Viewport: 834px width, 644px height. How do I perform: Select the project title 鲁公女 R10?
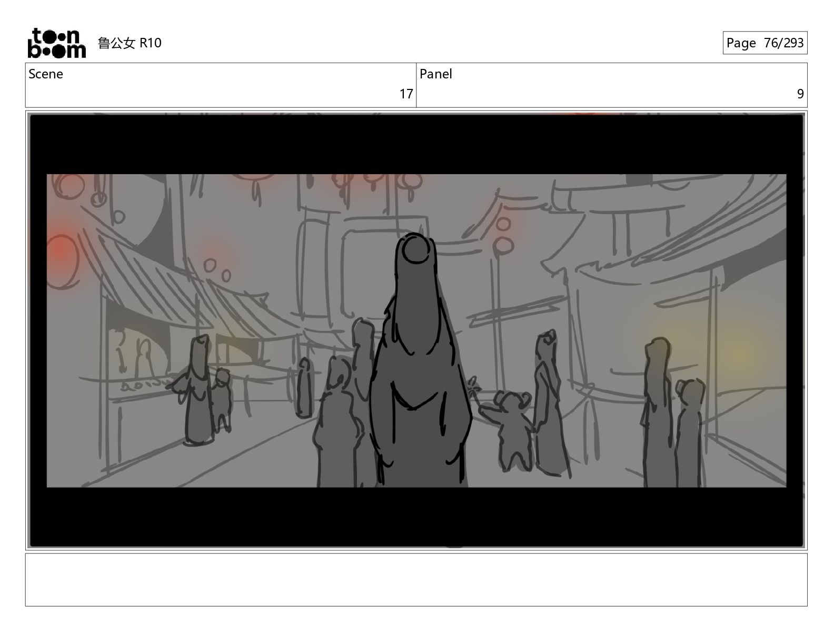[x=130, y=43]
